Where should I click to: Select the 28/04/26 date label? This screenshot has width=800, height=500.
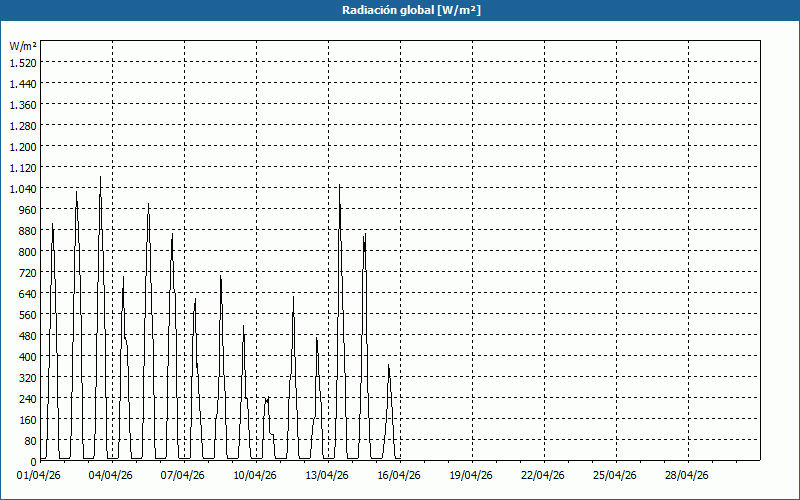coord(687,475)
